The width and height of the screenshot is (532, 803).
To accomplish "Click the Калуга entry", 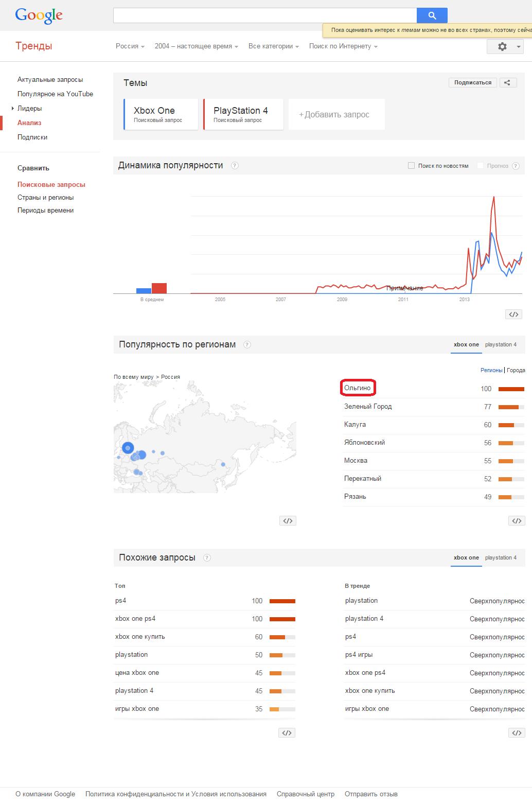I will pyautogui.click(x=355, y=425).
